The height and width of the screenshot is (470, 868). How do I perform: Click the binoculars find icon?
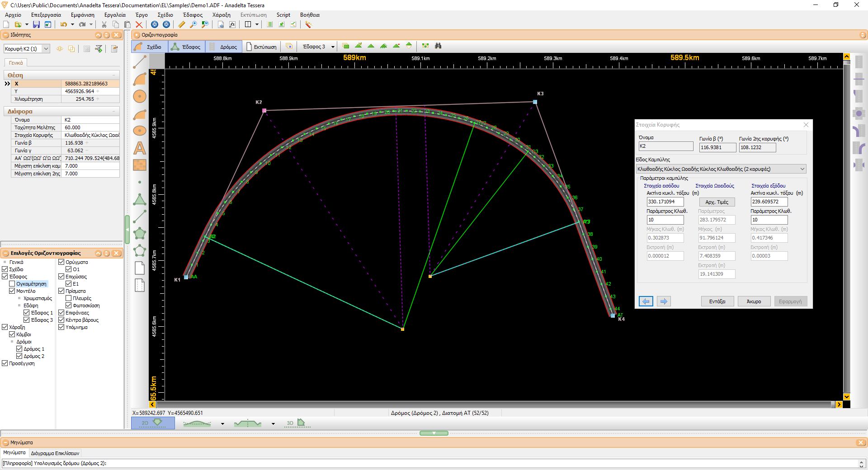click(x=438, y=46)
